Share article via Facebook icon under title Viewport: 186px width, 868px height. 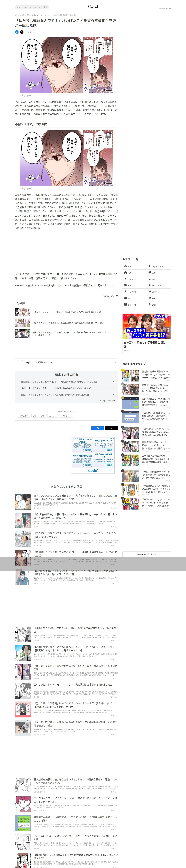[17, 32]
